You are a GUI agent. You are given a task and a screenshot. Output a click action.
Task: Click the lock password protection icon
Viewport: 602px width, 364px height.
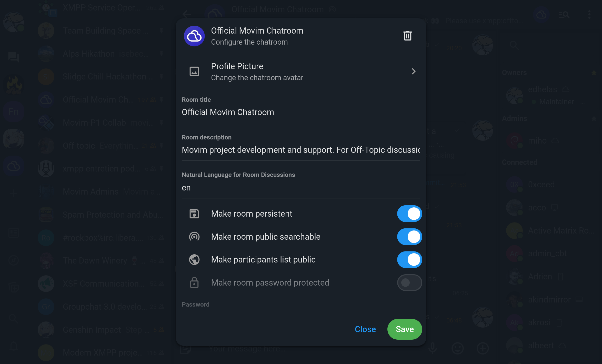tap(194, 282)
